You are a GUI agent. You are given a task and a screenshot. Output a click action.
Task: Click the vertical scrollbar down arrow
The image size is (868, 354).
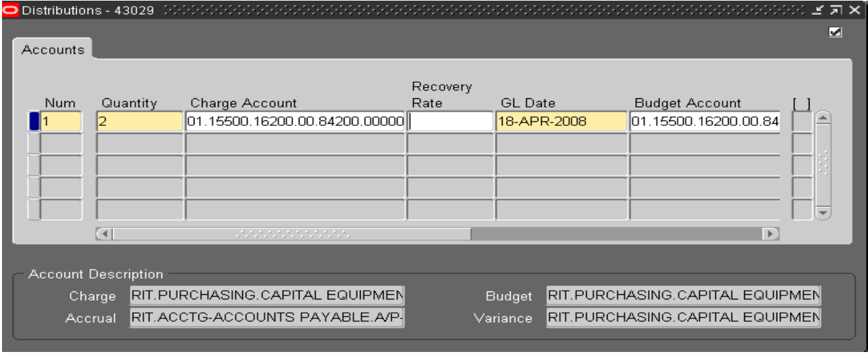[x=824, y=211]
